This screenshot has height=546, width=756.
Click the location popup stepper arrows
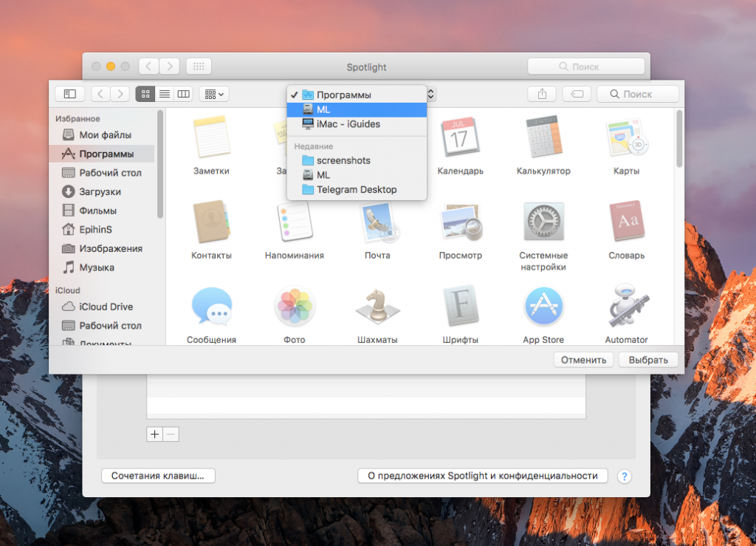coord(431,94)
